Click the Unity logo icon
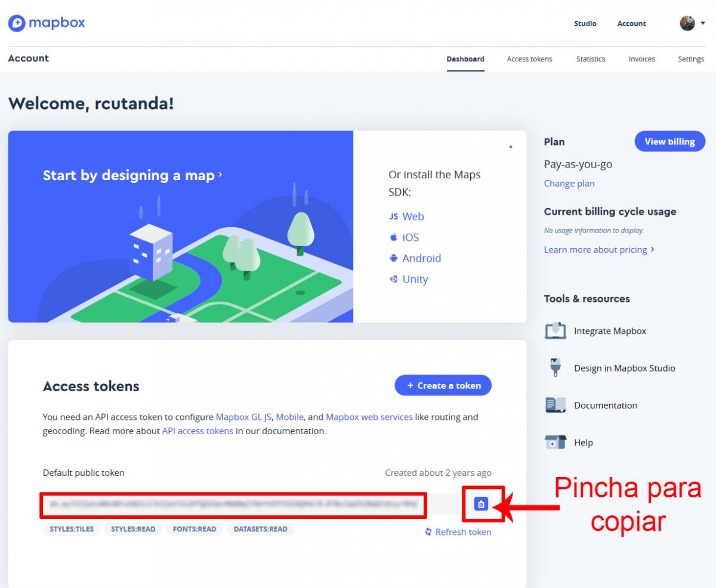The width and height of the screenshot is (716, 588). point(393,279)
